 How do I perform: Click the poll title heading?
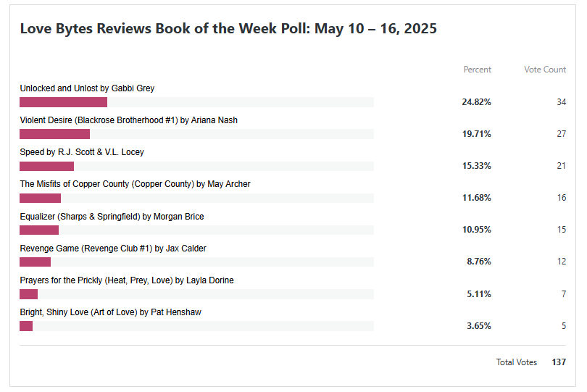coord(228,29)
